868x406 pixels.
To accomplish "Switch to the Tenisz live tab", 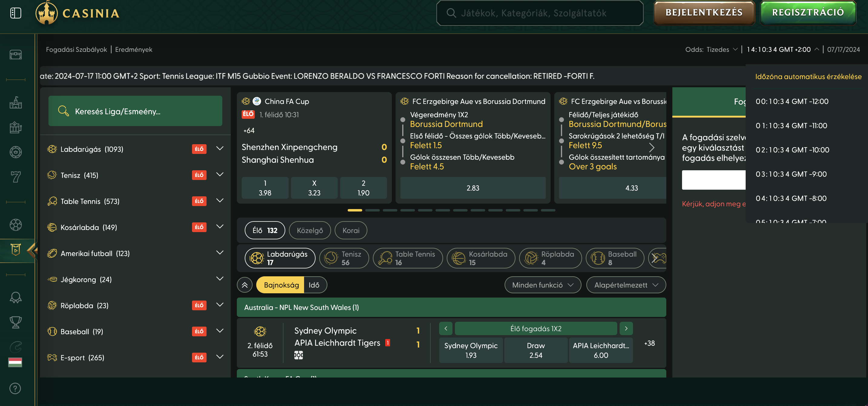I will [x=344, y=258].
